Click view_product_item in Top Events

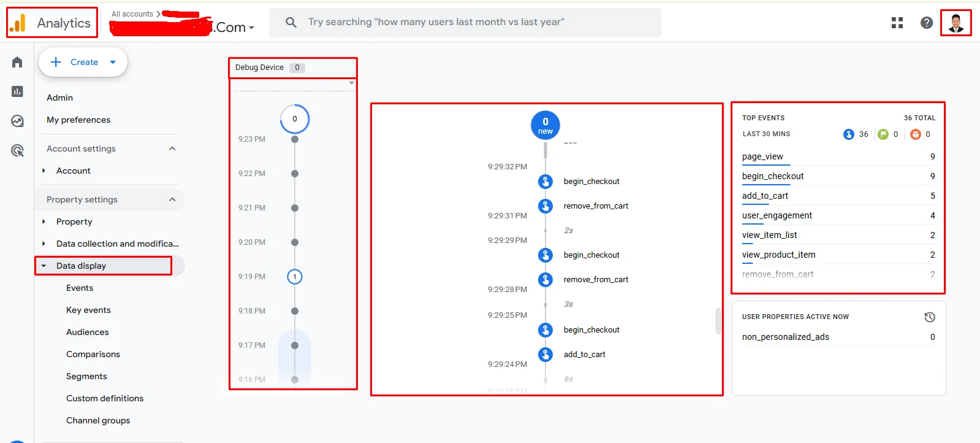tap(779, 255)
